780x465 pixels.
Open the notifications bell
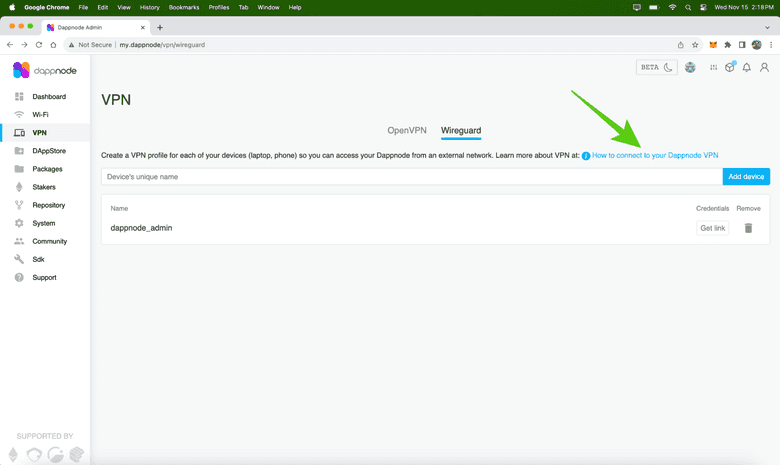click(746, 68)
